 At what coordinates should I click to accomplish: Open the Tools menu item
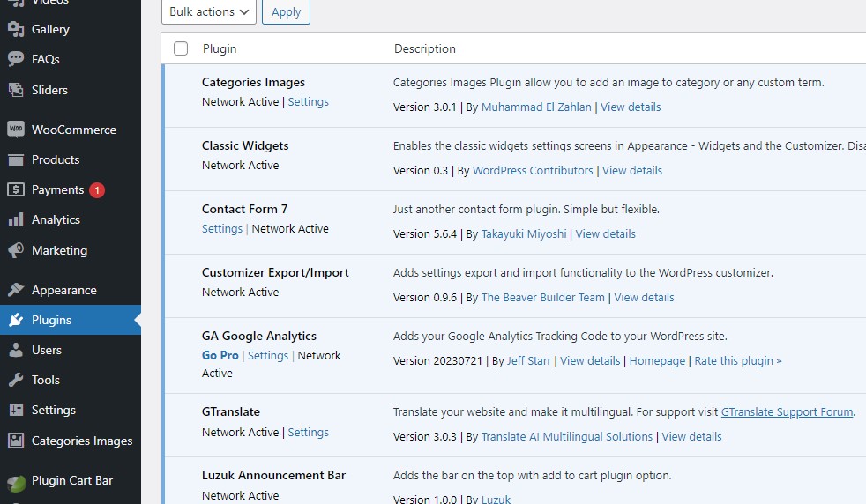(45, 380)
